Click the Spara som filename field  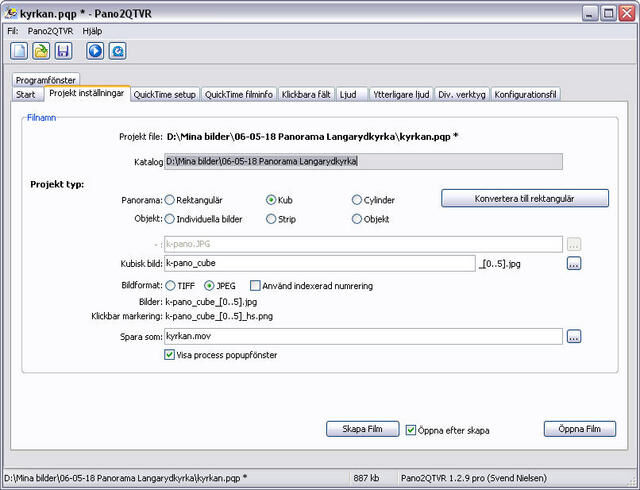362,337
